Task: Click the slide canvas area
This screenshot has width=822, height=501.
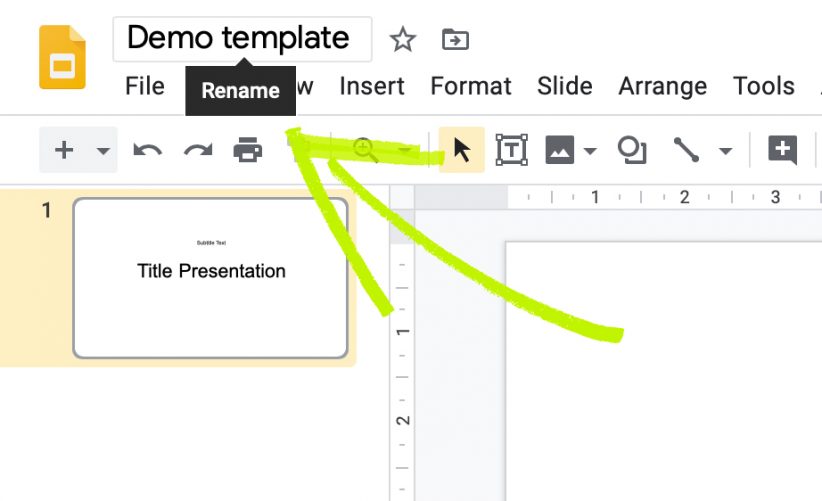Action: (664, 371)
